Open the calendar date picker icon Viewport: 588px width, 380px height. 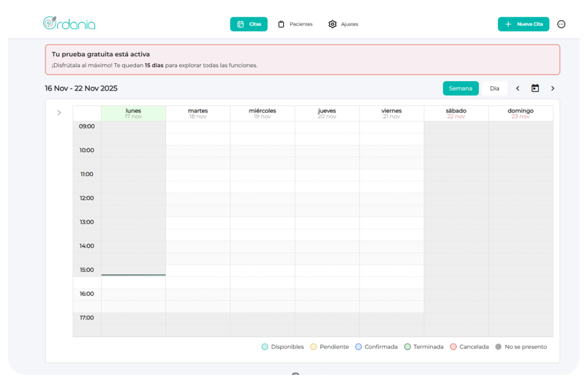pos(535,88)
